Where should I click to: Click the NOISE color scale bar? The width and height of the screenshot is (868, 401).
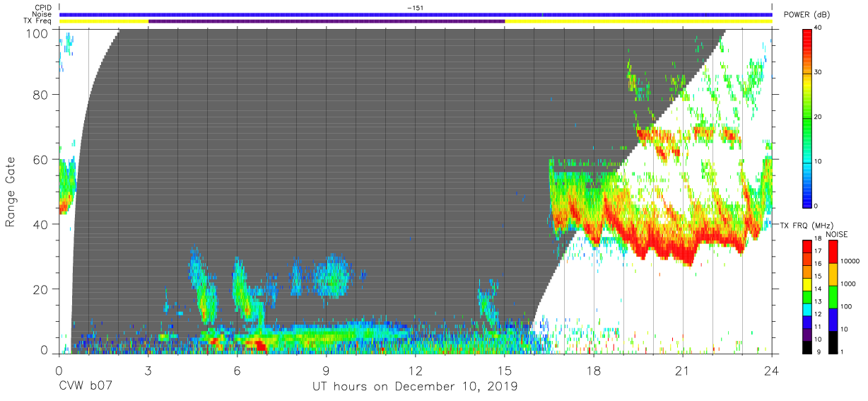click(833, 296)
